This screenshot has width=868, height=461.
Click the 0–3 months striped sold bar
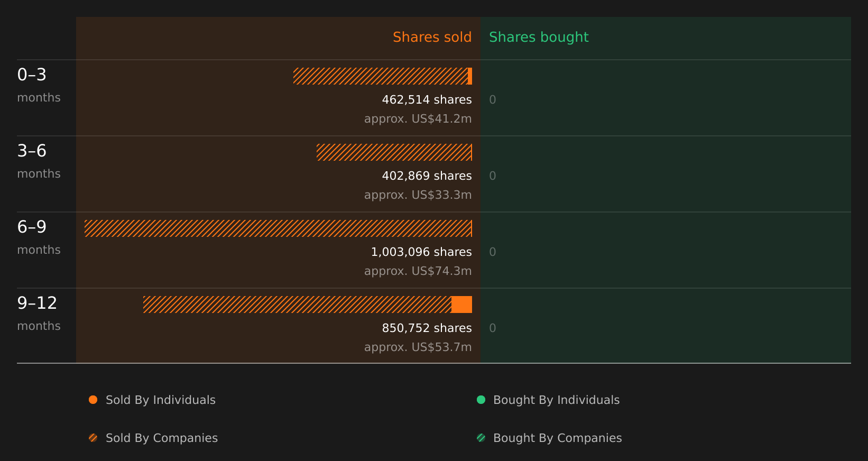pyautogui.click(x=381, y=76)
